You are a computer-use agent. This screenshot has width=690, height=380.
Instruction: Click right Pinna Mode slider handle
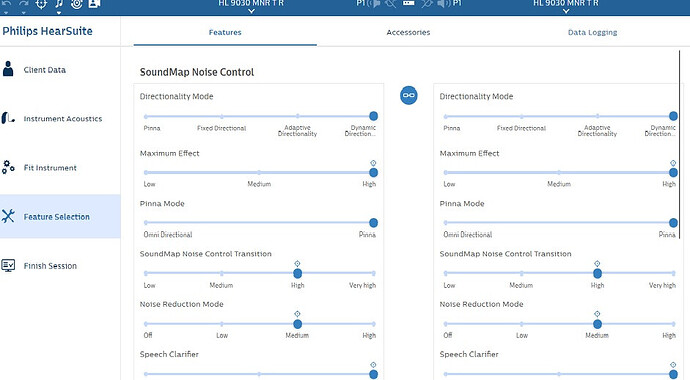coord(673,223)
